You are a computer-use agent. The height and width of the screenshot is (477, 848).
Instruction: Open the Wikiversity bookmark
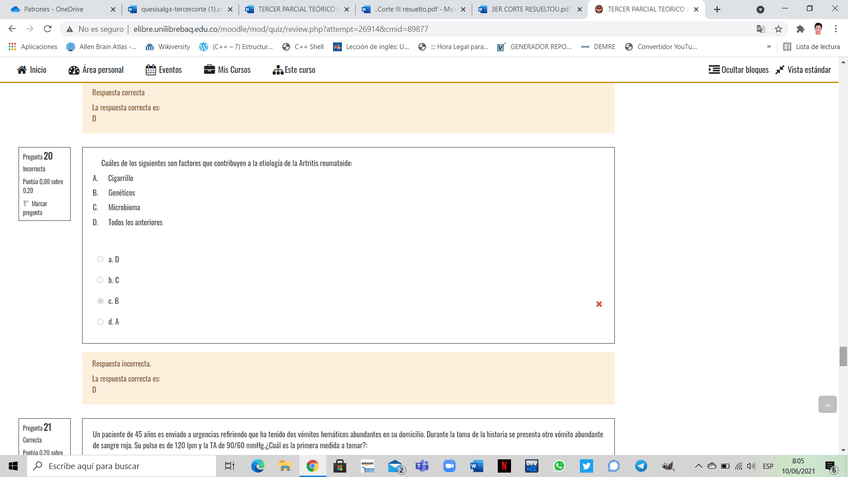[168, 47]
